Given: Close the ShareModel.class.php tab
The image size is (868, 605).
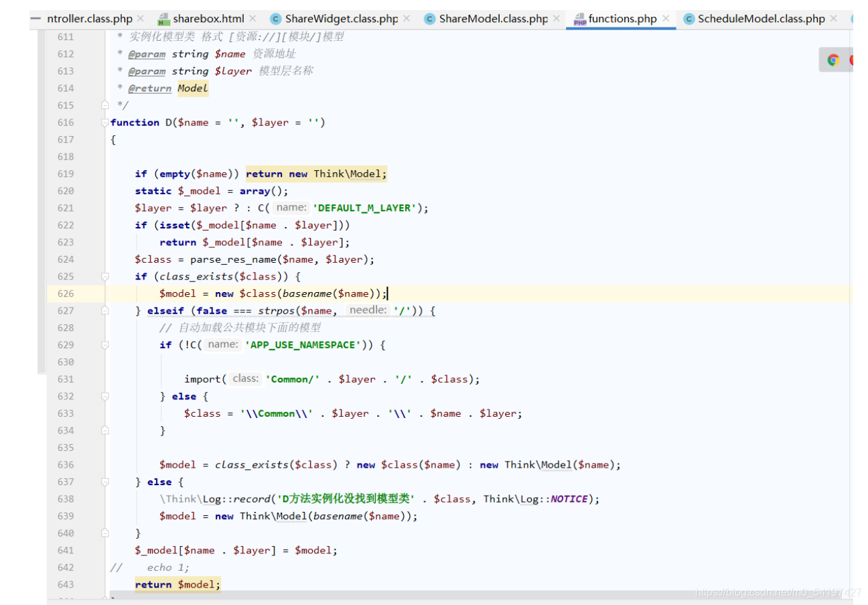Looking at the screenshot, I should click(x=556, y=19).
